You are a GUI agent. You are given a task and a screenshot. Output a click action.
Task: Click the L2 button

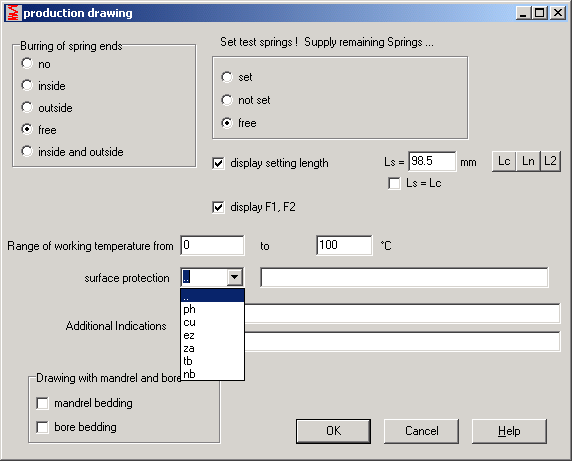pos(550,161)
